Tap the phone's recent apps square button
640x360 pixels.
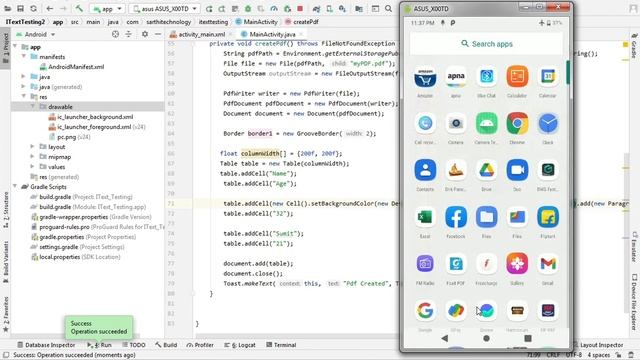click(x=528, y=338)
